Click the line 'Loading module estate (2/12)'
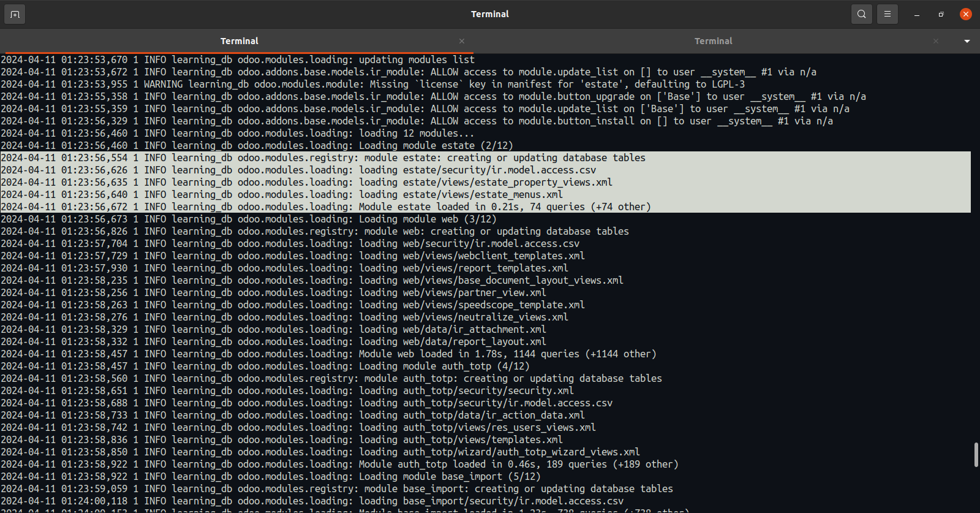Image resolution: width=980 pixels, height=513 pixels. click(x=257, y=145)
